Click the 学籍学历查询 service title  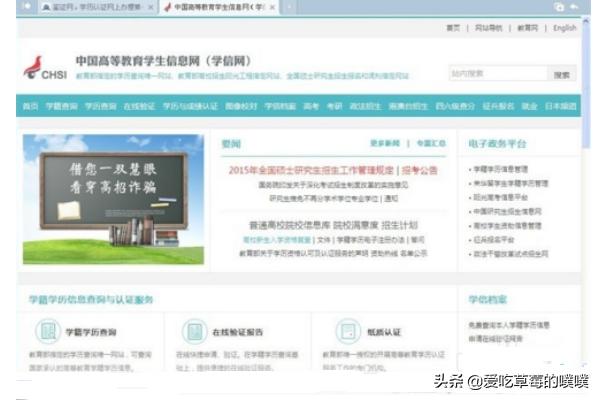tap(91, 332)
